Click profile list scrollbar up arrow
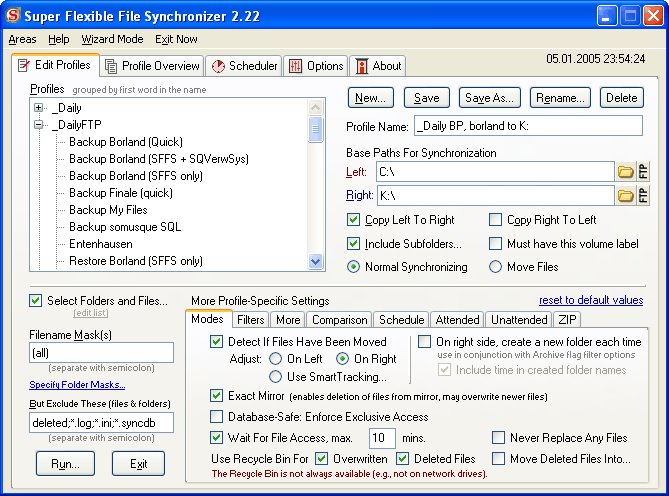The width and height of the screenshot is (669, 496). 315,107
